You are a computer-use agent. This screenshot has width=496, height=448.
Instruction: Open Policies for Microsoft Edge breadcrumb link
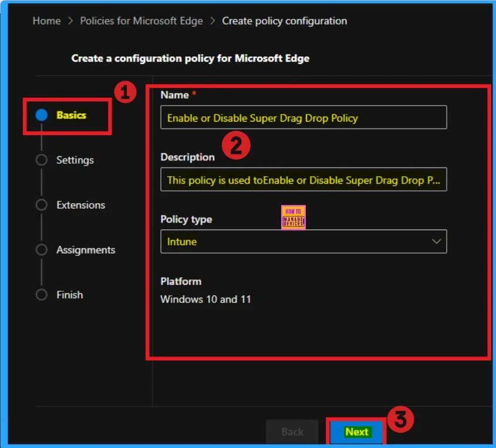141,21
